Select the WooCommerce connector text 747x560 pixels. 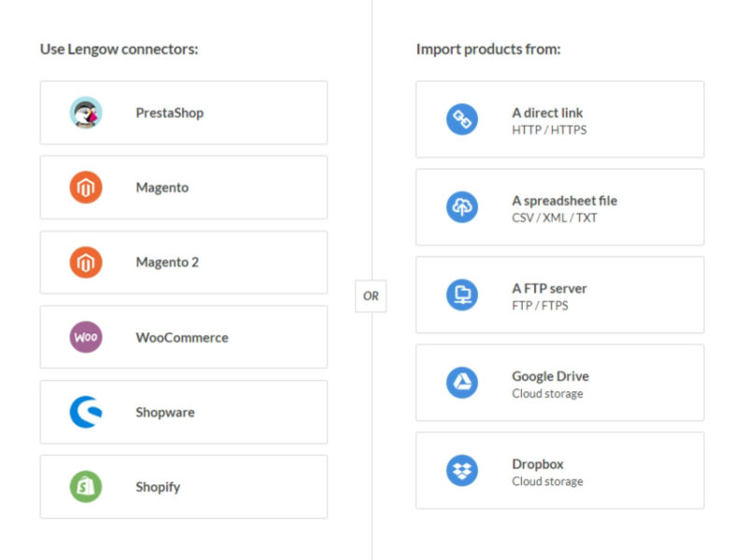[x=182, y=338]
